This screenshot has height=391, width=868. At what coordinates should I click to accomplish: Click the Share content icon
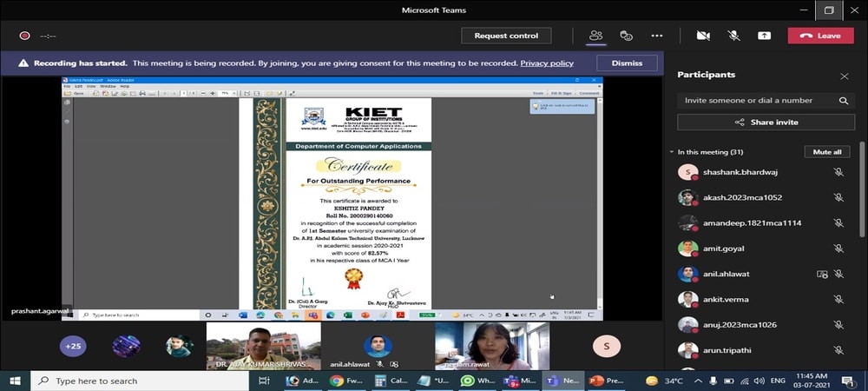coord(764,36)
